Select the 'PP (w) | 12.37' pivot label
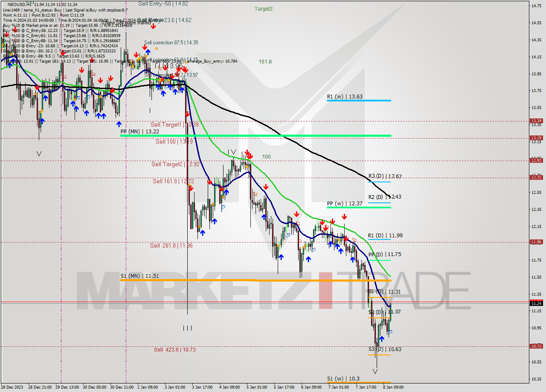The width and height of the screenshot is (546, 392). coord(345,204)
